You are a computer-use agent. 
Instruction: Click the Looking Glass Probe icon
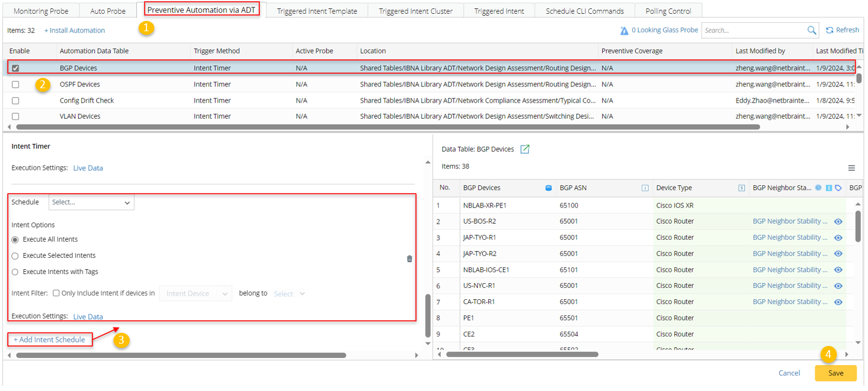pyautogui.click(x=624, y=31)
